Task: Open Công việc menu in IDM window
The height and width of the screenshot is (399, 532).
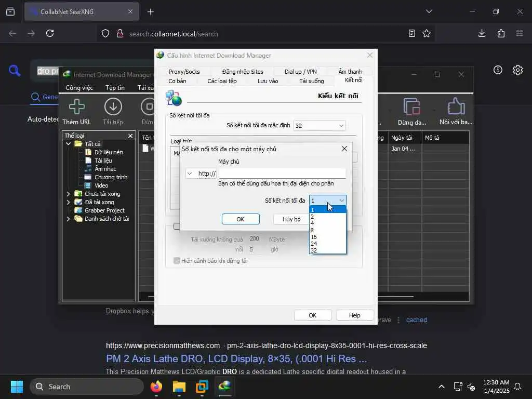Action: (79, 87)
